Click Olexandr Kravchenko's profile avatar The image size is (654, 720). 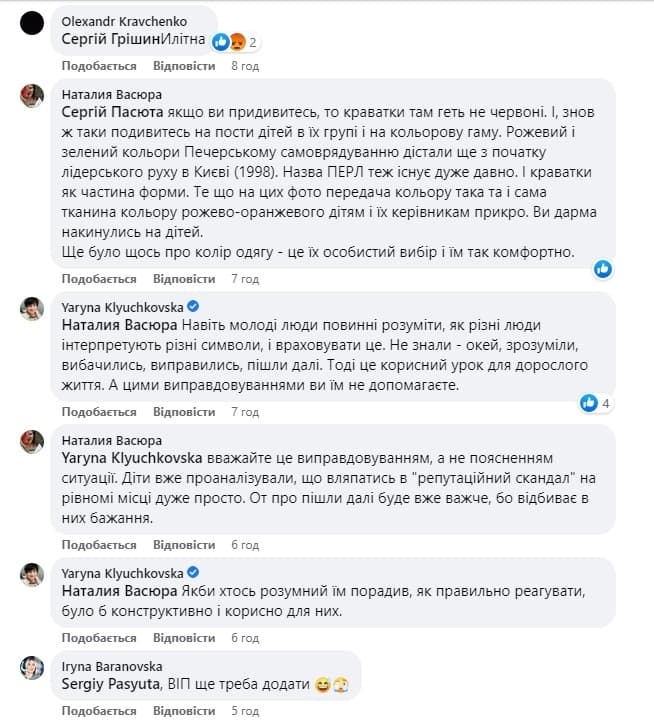tap(32, 22)
